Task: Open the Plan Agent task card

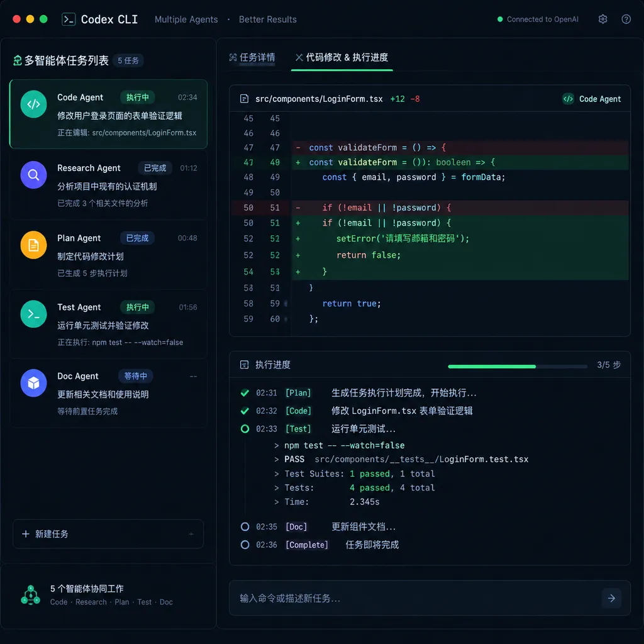Action: pyautogui.click(x=108, y=255)
